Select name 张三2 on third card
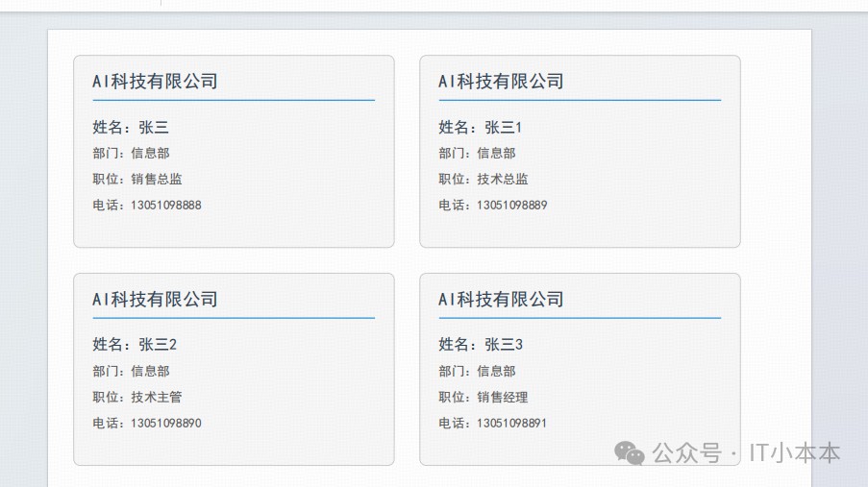This screenshot has width=868, height=487. tap(158, 345)
